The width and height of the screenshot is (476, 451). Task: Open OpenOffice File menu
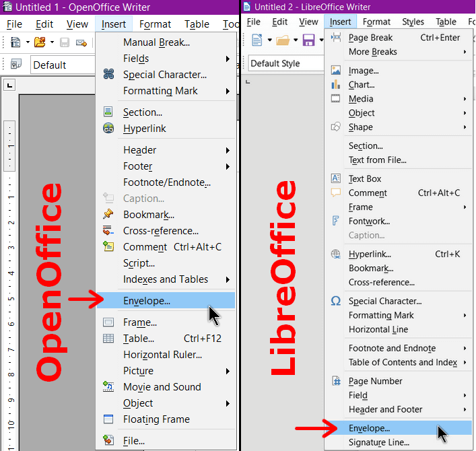click(14, 24)
